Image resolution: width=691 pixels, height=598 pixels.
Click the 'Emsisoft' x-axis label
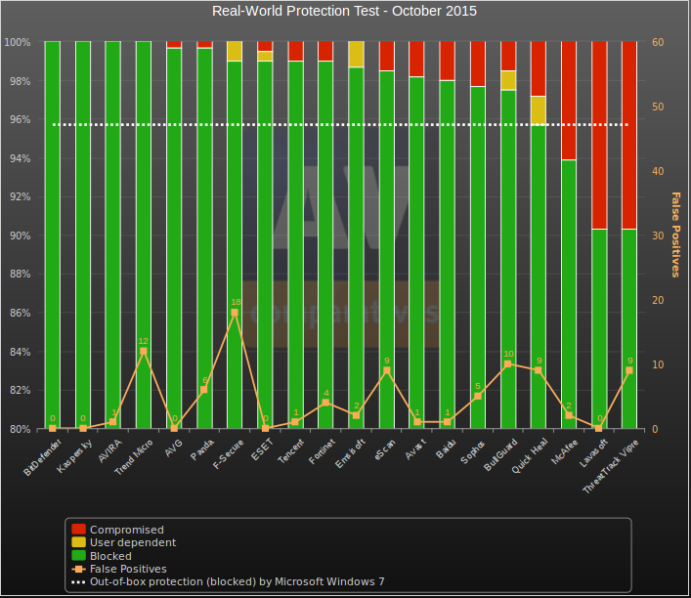(350, 453)
